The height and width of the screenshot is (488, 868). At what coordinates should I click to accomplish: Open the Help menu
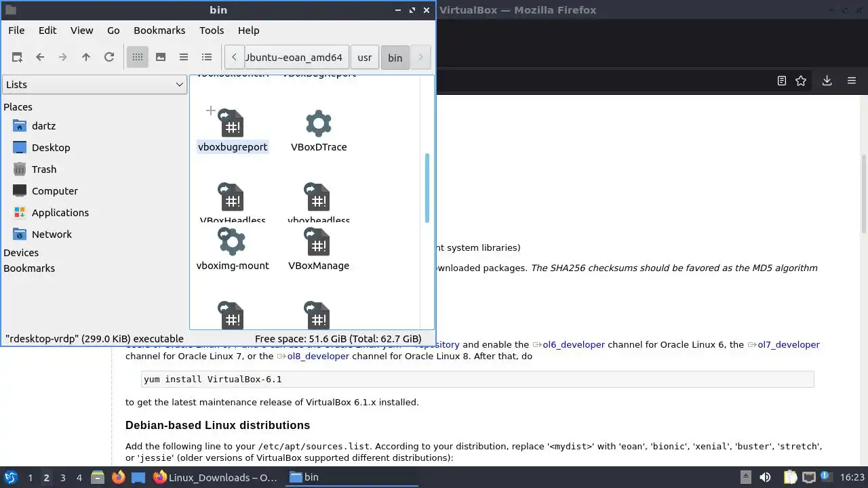tap(249, 30)
